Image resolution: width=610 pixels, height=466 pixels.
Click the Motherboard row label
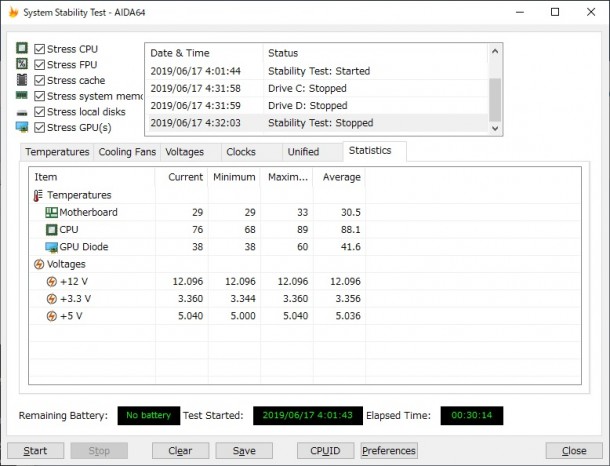88,212
